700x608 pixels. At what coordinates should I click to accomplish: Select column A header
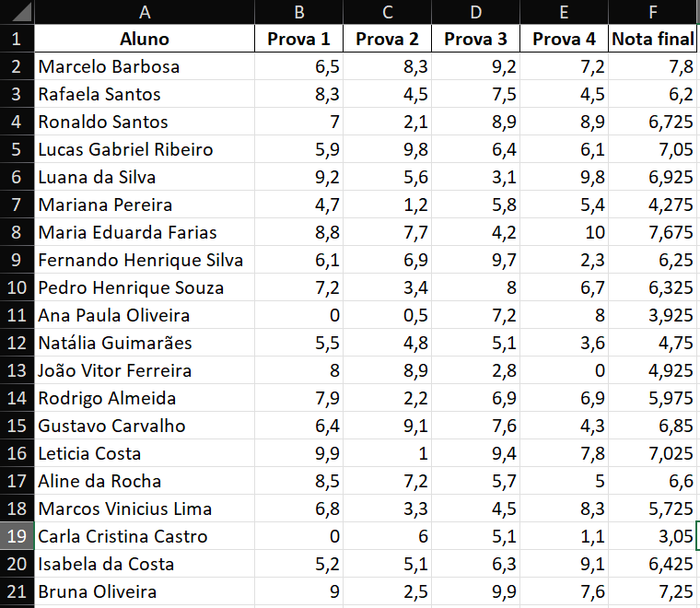144,12
